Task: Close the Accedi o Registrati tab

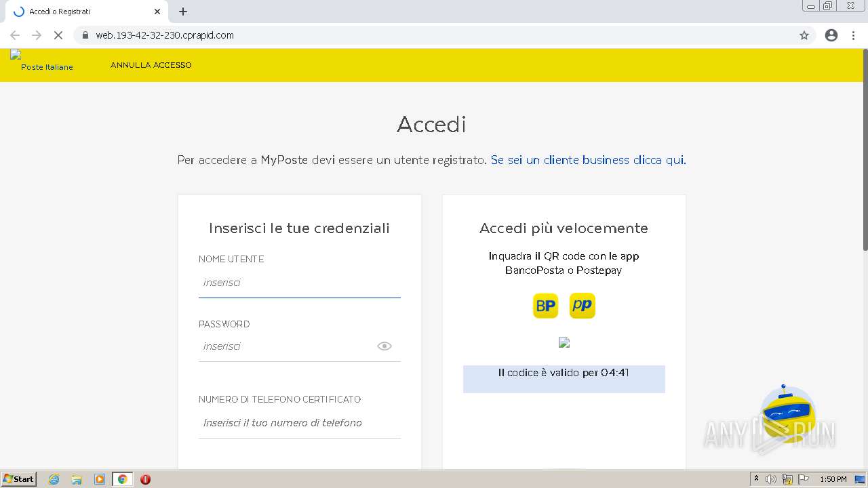Action: coord(157,12)
